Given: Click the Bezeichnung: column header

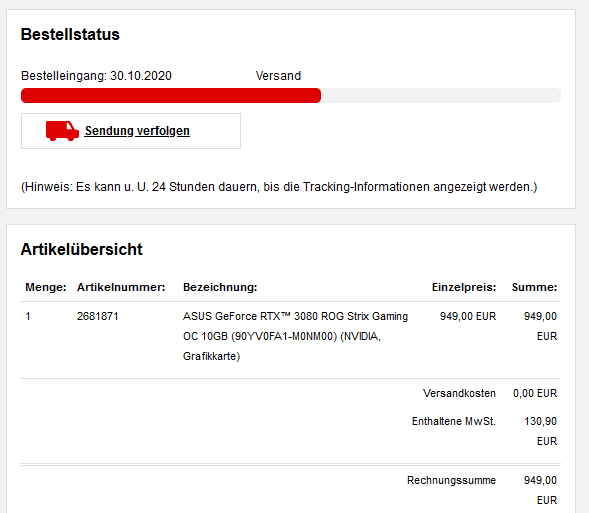Looking at the screenshot, I should pos(220,287).
